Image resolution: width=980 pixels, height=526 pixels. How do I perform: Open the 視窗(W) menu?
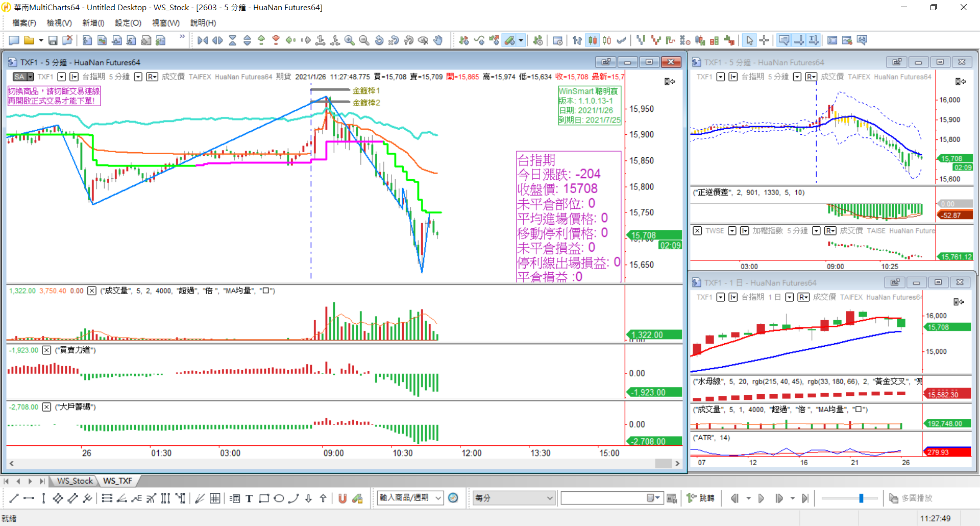(166, 23)
